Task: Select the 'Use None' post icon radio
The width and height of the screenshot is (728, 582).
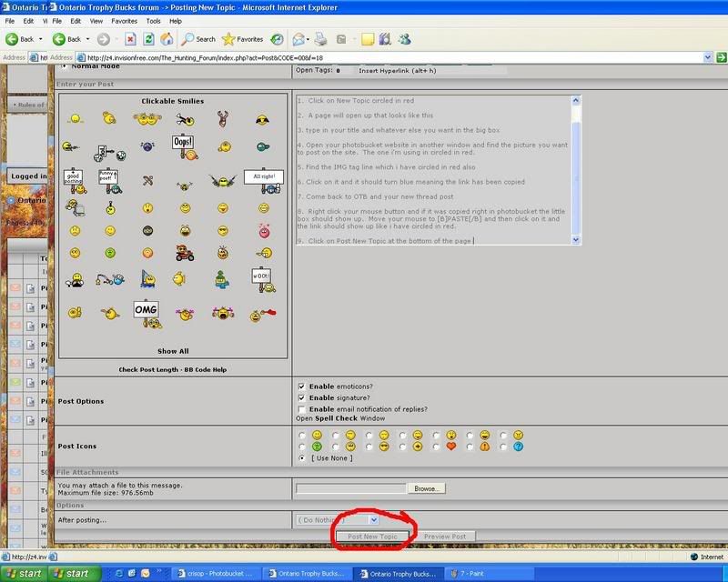Action: pyautogui.click(x=302, y=458)
